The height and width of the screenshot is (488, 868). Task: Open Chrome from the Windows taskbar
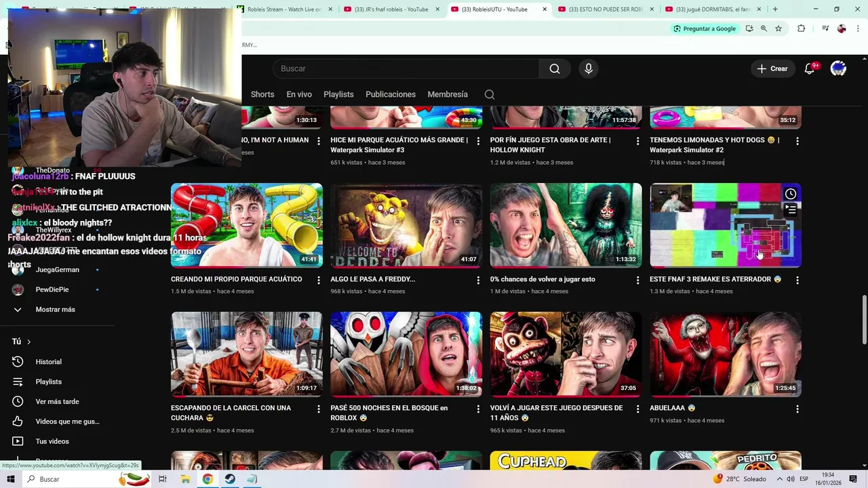(x=208, y=479)
